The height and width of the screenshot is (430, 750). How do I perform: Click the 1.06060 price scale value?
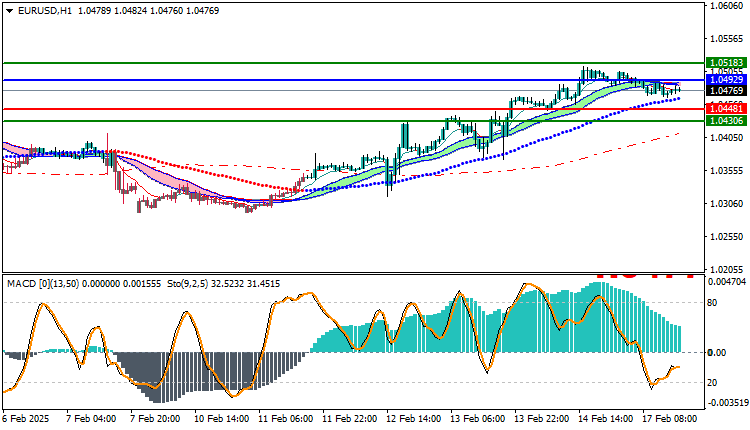click(x=727, y=6)
